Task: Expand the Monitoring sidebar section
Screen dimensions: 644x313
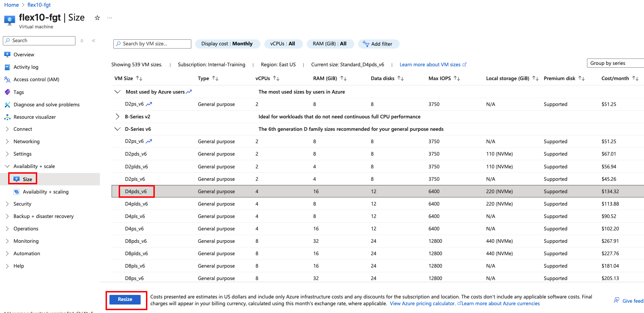Action: [x=7, y=241]
